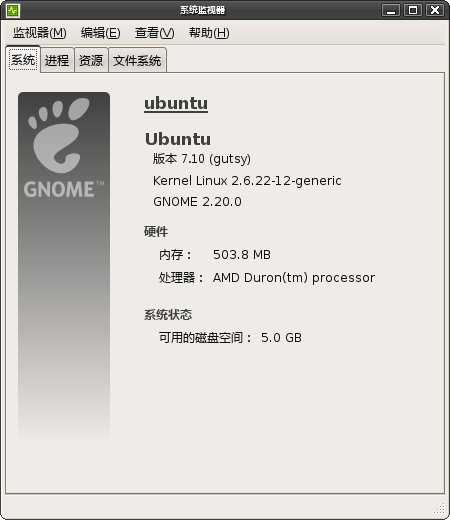
Task: Click the Kernel Linux version text
Action: coord(247,181)
